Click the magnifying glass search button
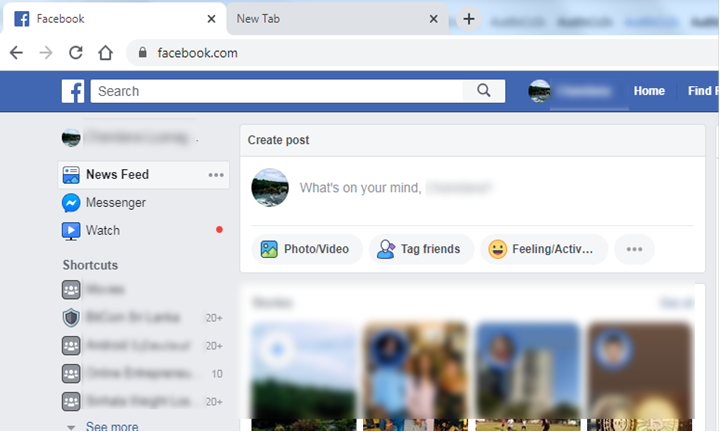 pyautogui.click(x=484, y=90)
